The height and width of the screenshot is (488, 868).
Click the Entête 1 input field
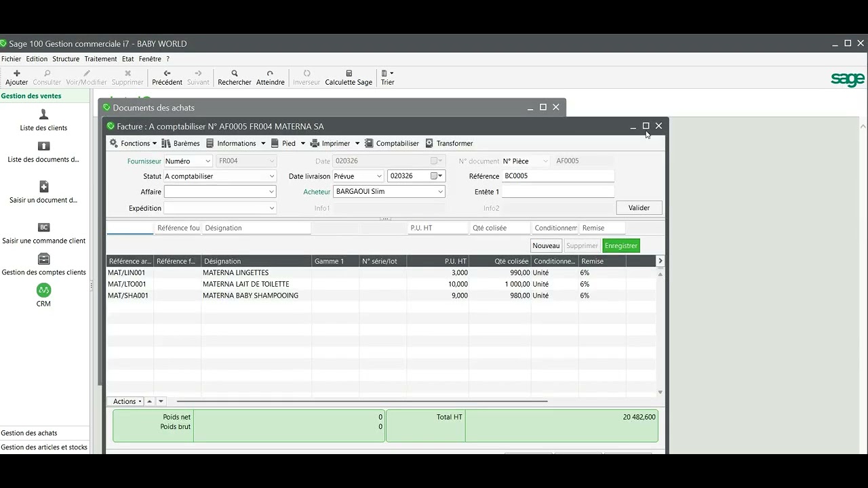pos(558,192)
